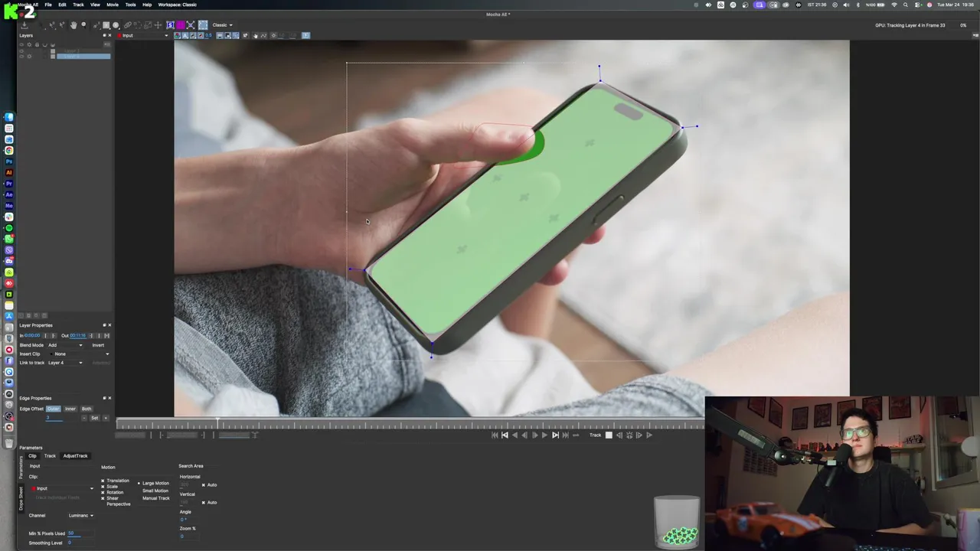980x551 pixels.
Task: Open the Input clip dropdown above viewer
Action: click(x=143, y=35)
